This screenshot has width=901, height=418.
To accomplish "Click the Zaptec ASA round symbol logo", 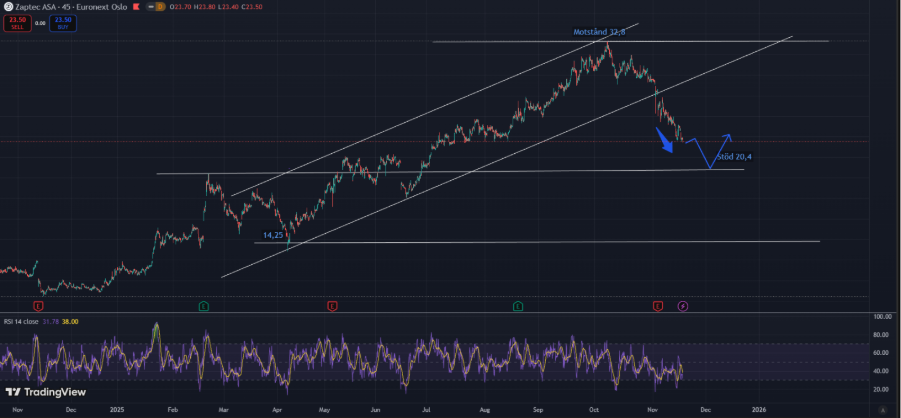I will [x=6, y=5].
